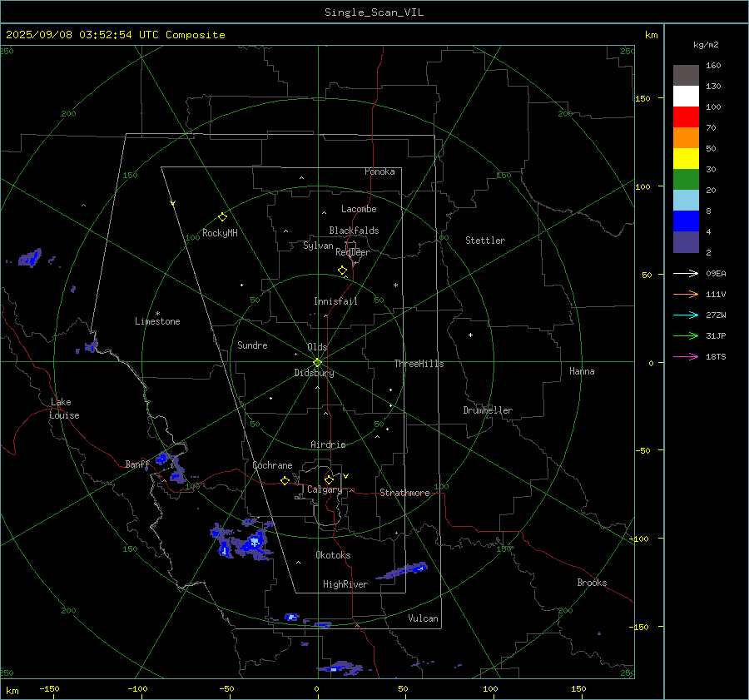
Task: Select the red 70–100 color band in the legend
Action: pyautogui.click(x=686, y=117)
